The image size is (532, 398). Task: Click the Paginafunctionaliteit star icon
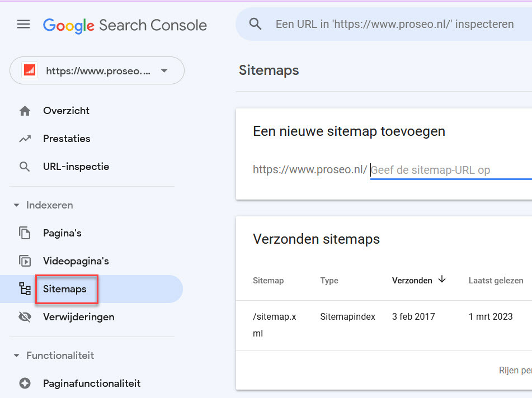point(25,383)
